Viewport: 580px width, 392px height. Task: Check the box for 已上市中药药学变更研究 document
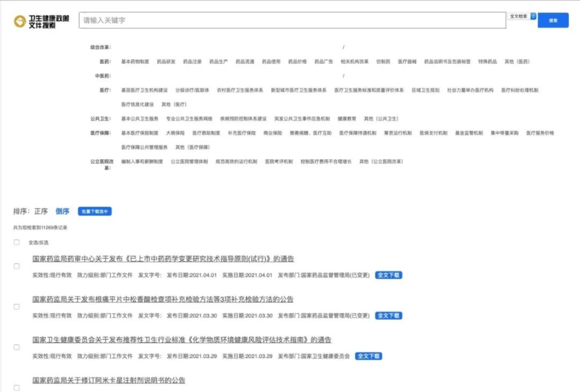point(17,266)
